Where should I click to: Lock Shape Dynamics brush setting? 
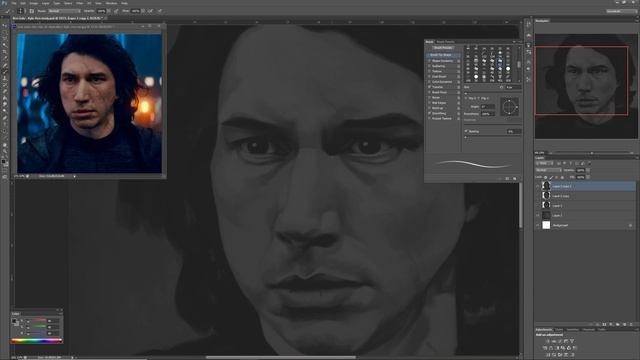click(458, 61)
